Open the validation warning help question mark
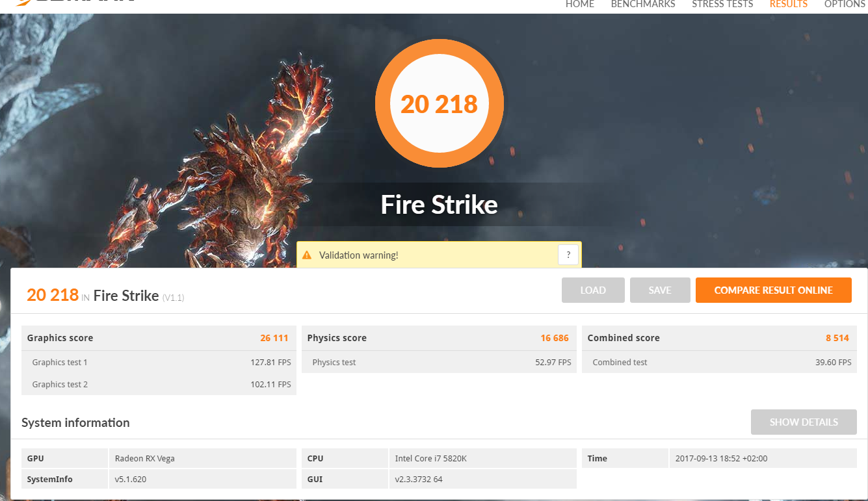 click(568, 255)
